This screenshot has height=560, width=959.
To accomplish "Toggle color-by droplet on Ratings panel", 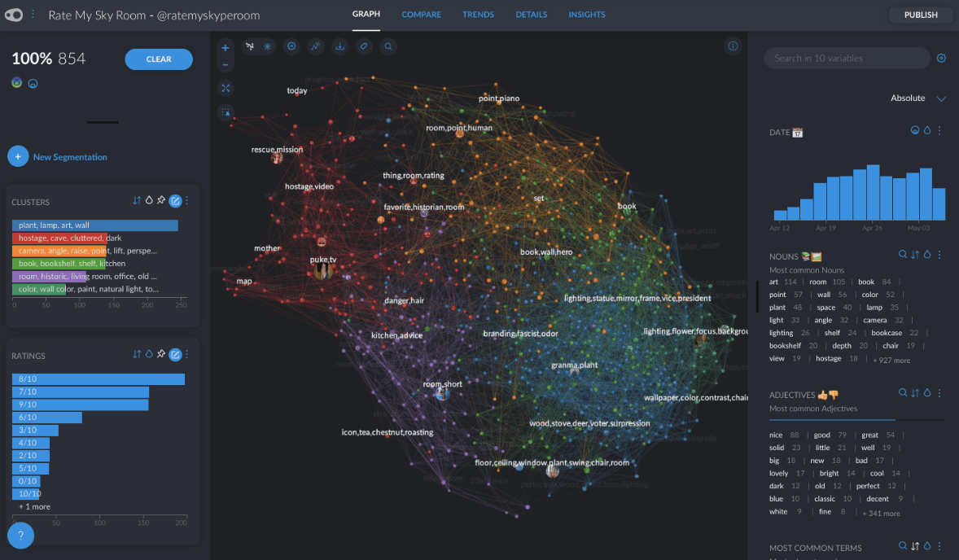I will [149, 354].
